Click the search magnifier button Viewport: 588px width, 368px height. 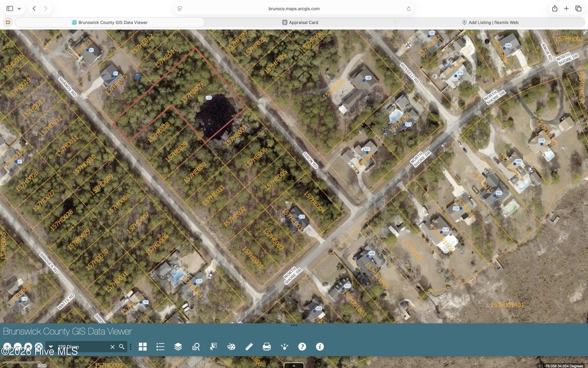[x=122, y=347]
